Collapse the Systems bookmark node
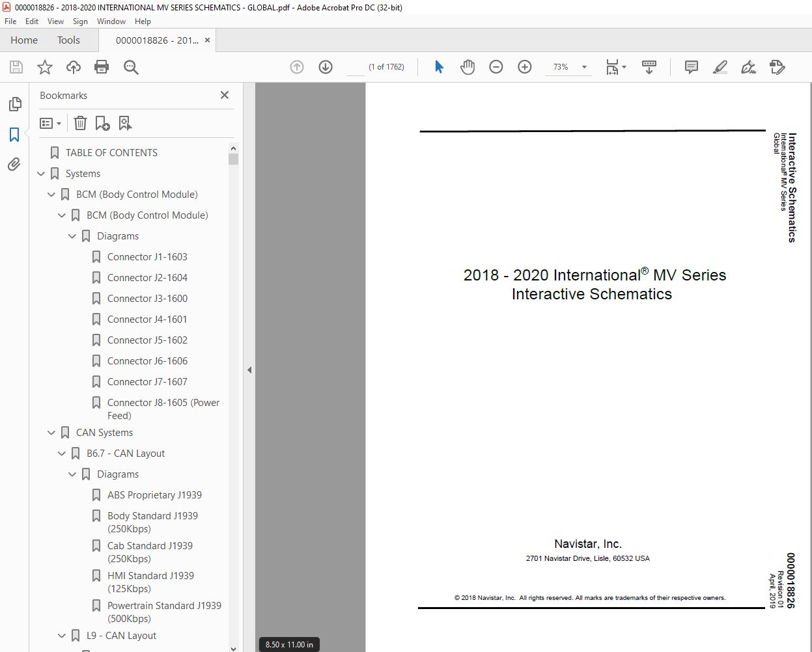812x652 pixels. pos(41,174)
